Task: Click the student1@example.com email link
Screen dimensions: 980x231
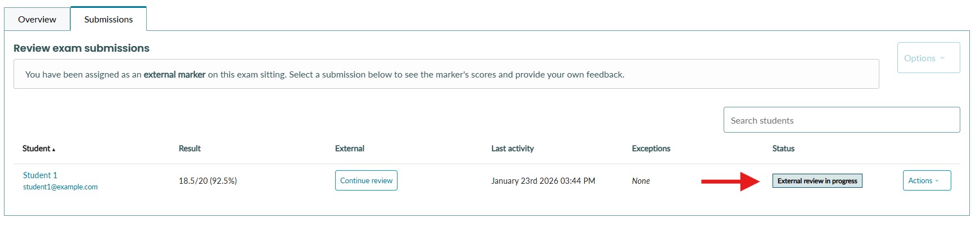Action: pyautogui.click(x=60, y=187)
